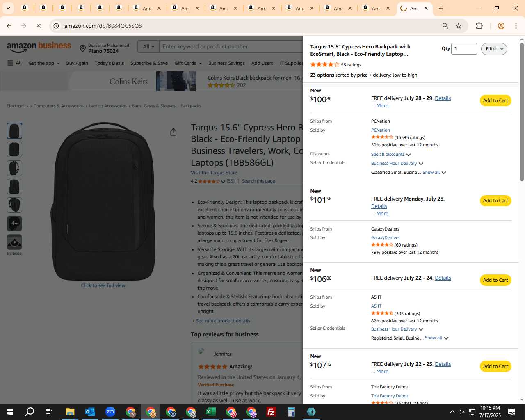Click the delivery location pin Plano 75024

[x=104, y=48]
